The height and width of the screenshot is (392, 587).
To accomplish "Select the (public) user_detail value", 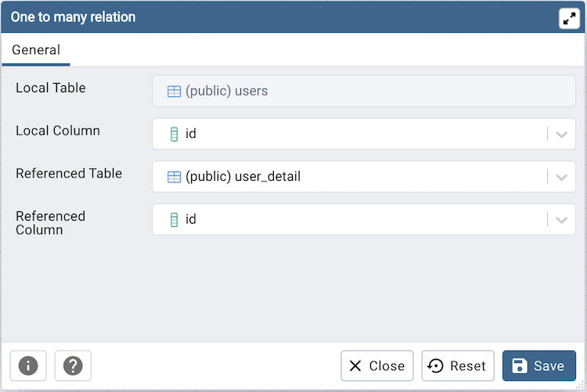I will tap(243, 176).
